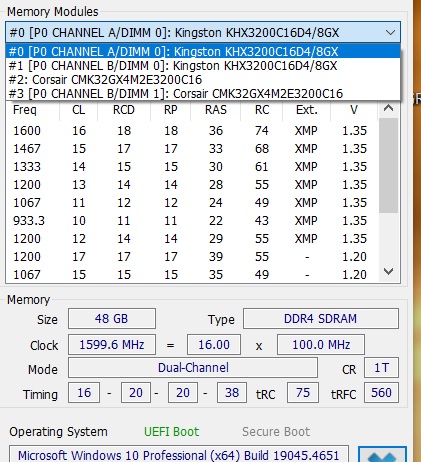421x462 pixels.
Task: Click the Clock field 1599.6 MHz
Action: (x=112, y=345)
